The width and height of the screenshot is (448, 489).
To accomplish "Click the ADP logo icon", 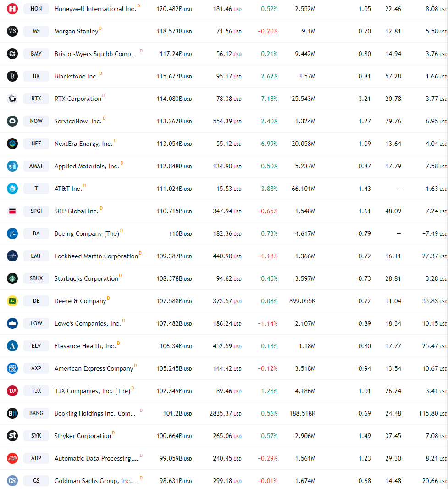I will click(x=12, y=458).
